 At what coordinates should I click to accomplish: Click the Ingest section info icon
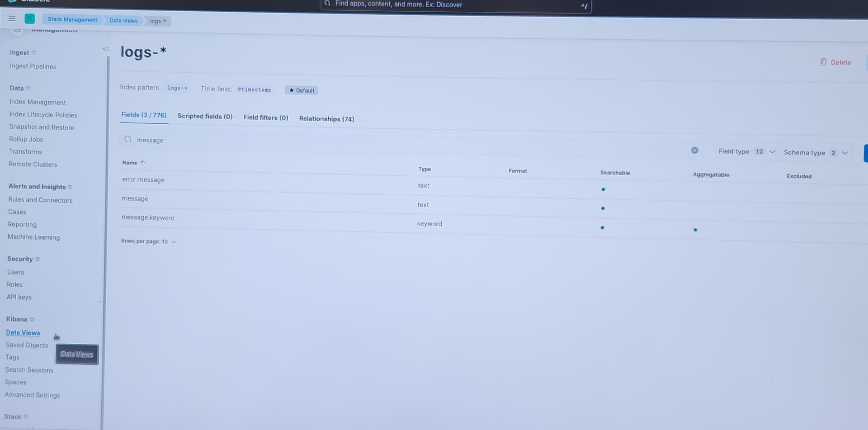33,52
